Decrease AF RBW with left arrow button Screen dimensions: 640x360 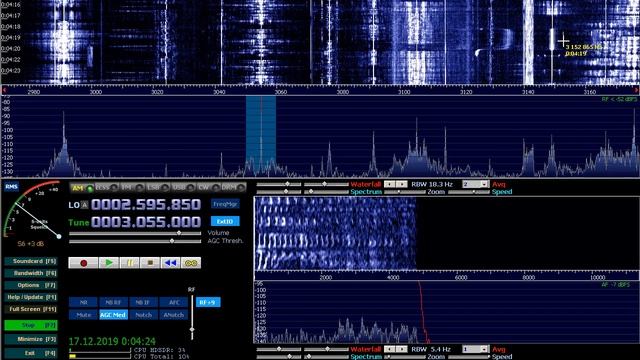(390, 349)
